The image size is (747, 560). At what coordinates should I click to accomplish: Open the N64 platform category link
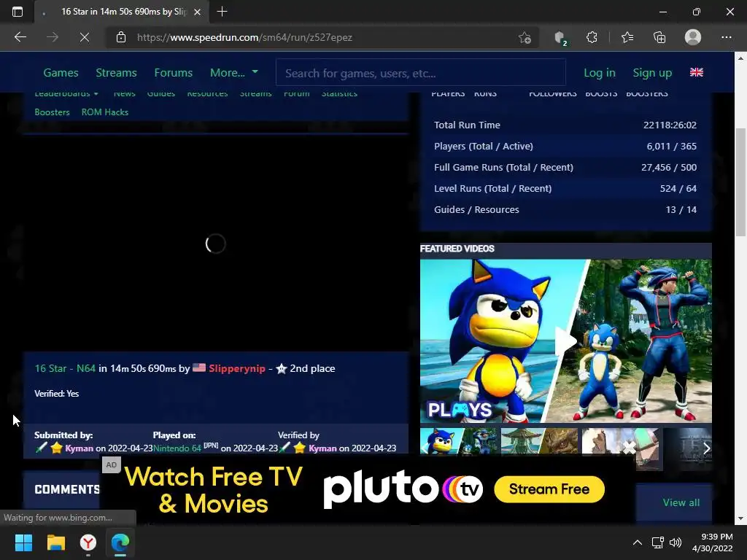pyautogui.click(x=86, y=368)
